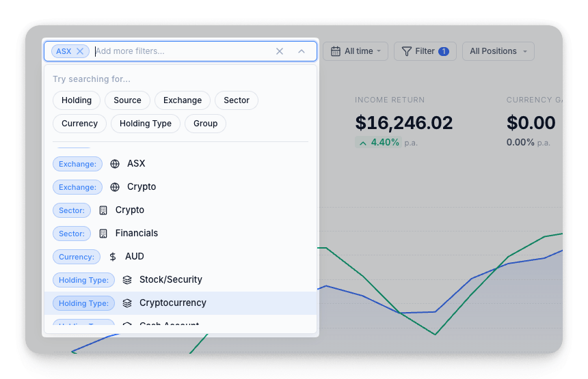This screenshot has height=379, width=588.
Task: Click the Try searching for... hint text
Action: pos(92,79)
